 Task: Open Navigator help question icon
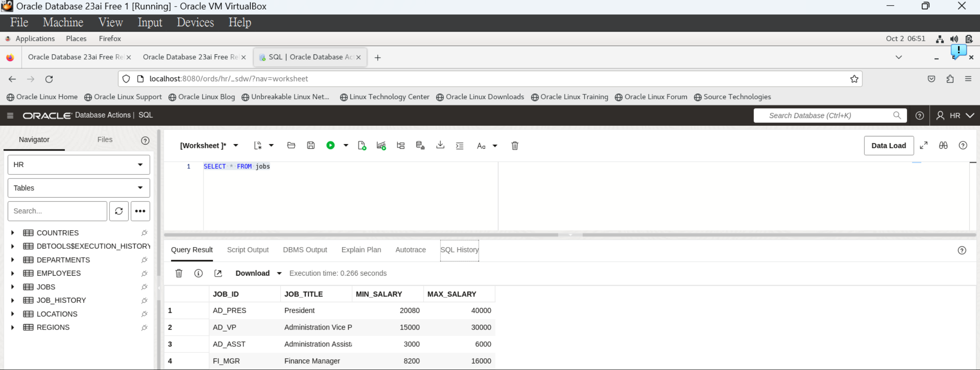point(145,140)
